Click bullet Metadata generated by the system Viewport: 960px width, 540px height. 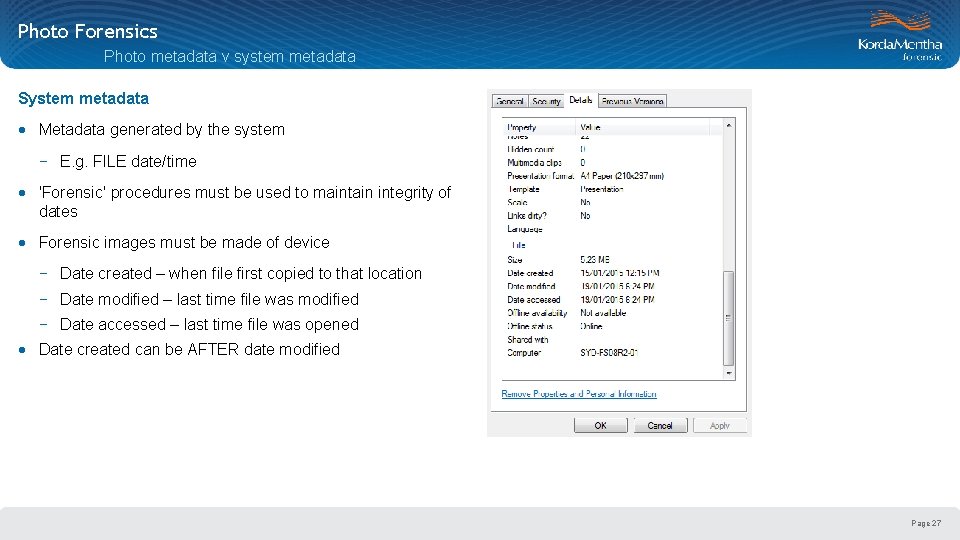click(x=162, y=130)
